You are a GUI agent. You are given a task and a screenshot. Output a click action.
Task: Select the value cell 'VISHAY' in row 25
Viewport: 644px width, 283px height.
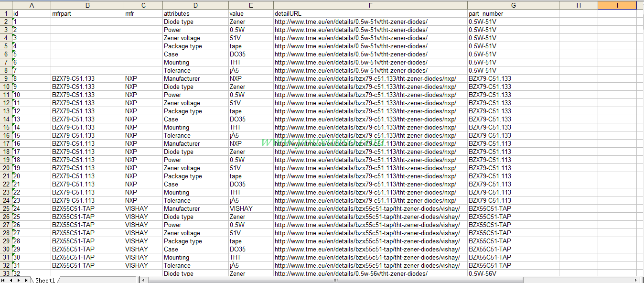pos(251,209)
